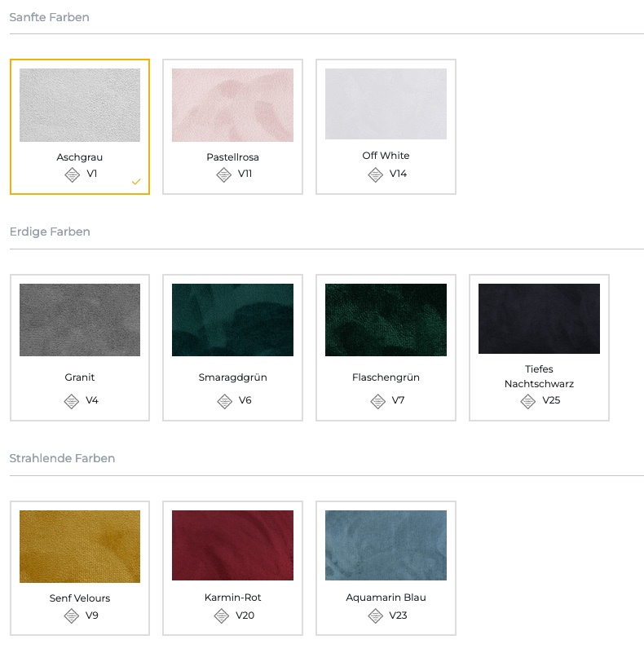Image resolution: width=644 pixels, height=653 pixels.
Task: Click the fabric icon beside V25
Action: click(x=527, y=401)
